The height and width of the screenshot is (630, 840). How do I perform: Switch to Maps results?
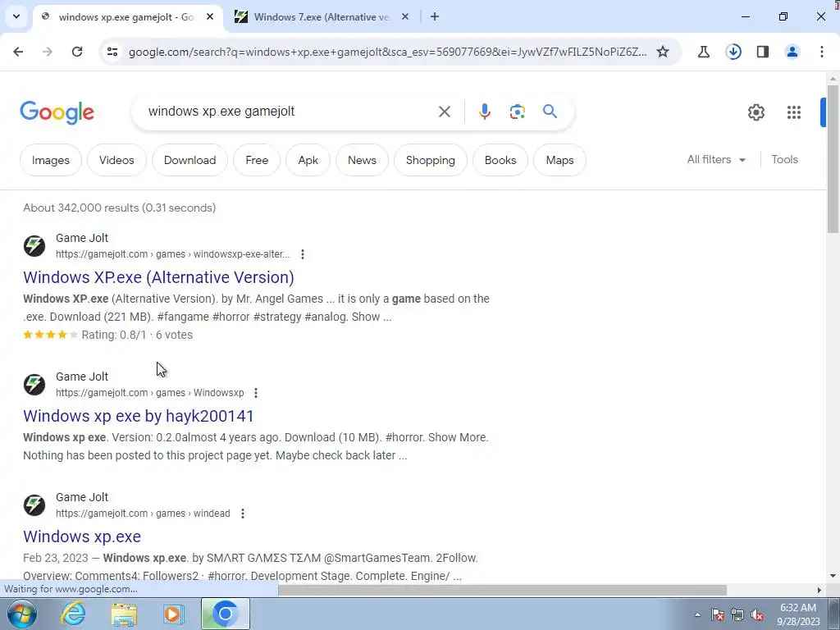pyautogui.click(x=559, y=160)
